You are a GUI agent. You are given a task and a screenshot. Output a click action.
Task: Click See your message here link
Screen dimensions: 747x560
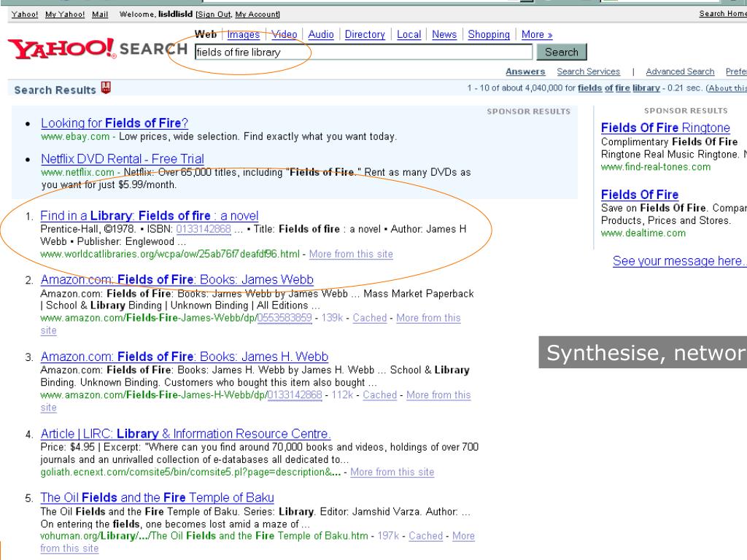[679, 261]
